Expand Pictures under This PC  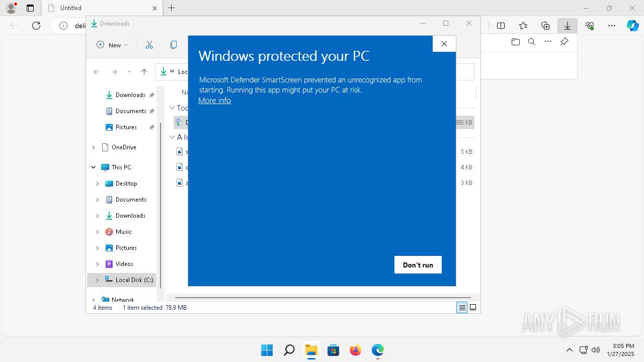tap(98, 248)
